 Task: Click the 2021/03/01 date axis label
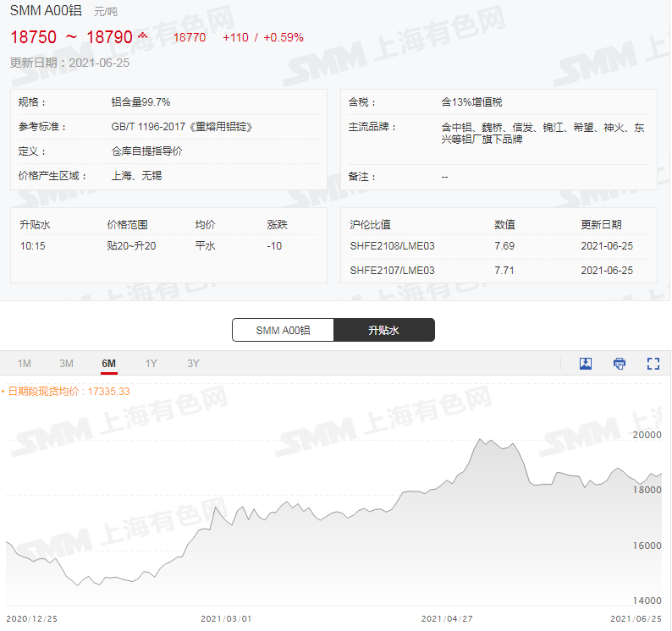click(x=226, y=619)
